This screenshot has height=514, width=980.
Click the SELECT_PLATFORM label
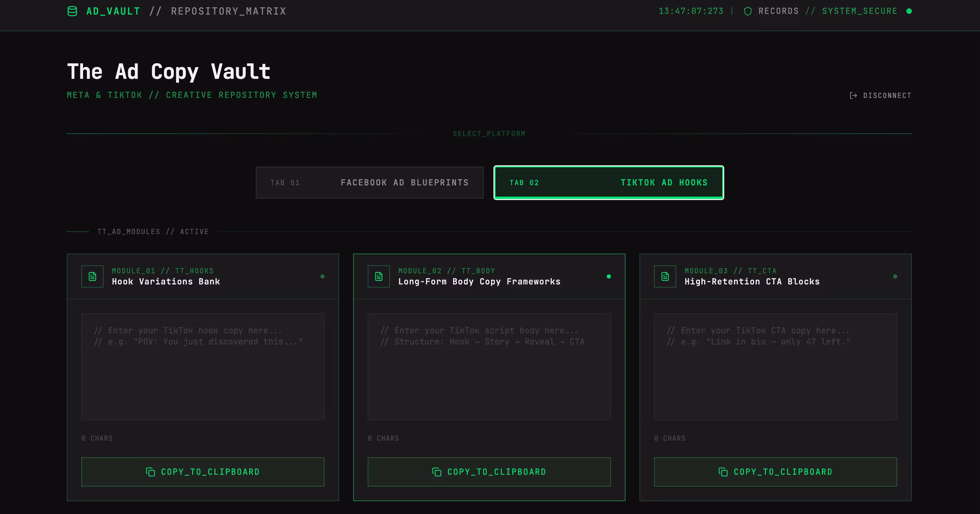pyautogui.click(x=489, y=134)
